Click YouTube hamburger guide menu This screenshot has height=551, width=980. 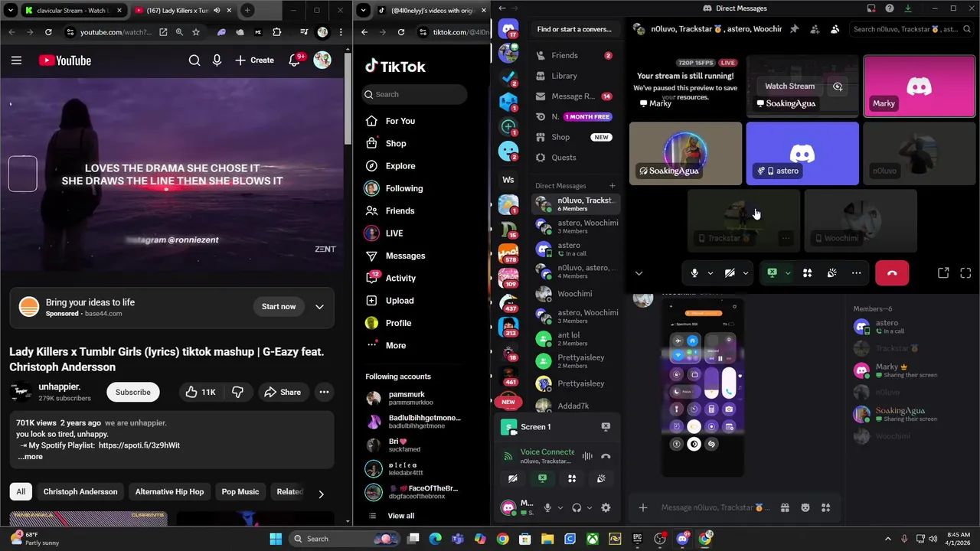[16, 60]
